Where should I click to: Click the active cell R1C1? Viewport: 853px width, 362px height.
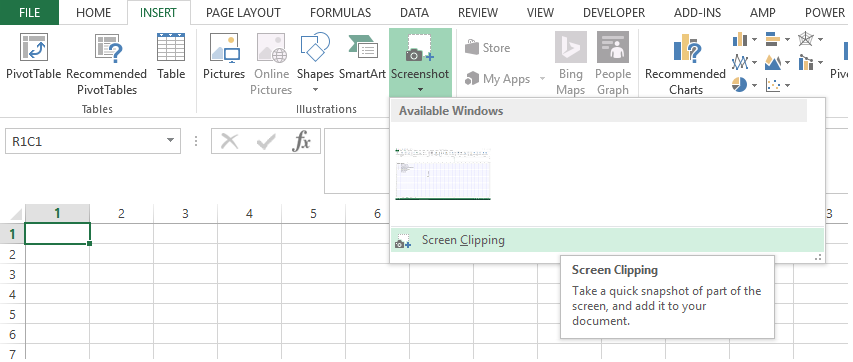coord(57,234)
